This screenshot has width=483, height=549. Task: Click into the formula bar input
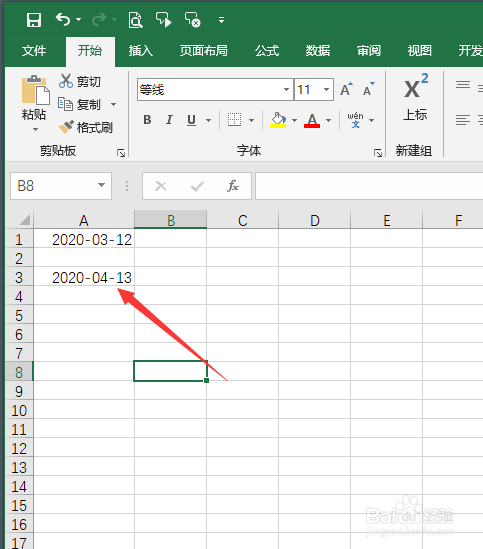click(369, 186)
